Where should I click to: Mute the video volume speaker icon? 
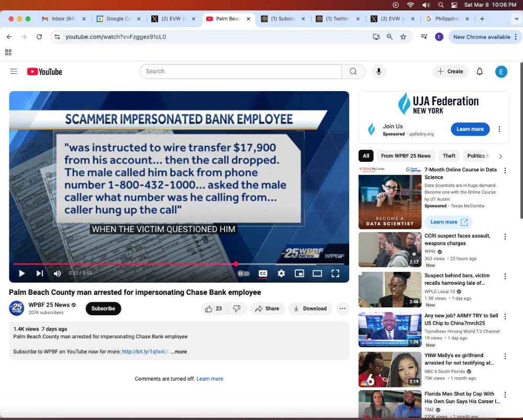58,273
